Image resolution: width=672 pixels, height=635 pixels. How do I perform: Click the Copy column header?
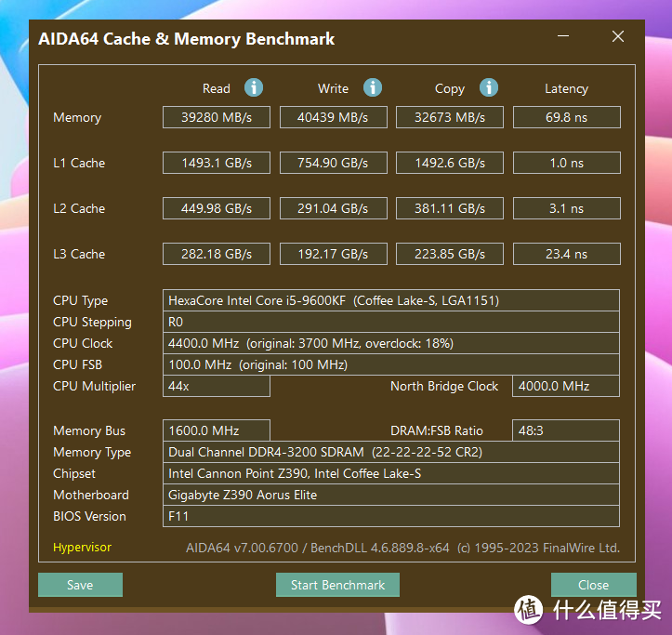[x=450, y=88]
